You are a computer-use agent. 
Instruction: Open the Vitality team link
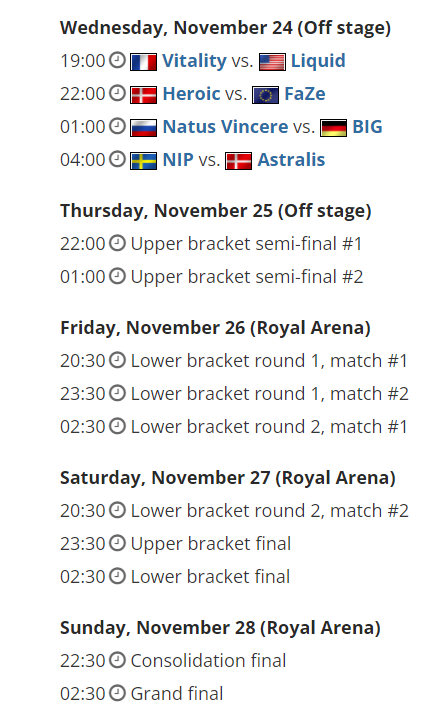pyautogui.click(x=194, y=60)
